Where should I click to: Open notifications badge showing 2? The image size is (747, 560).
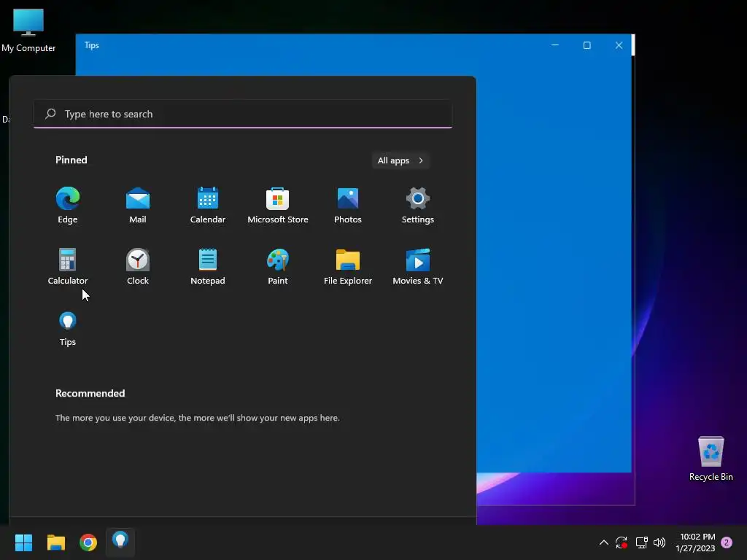(727, 542)
